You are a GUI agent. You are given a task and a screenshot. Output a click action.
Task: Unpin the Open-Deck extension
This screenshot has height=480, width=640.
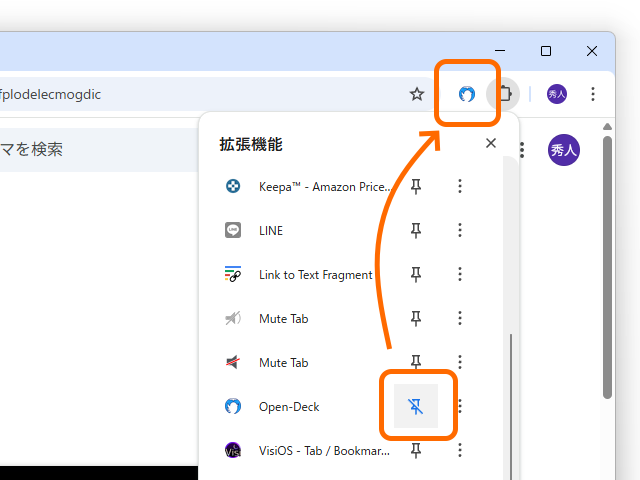pyautogui.click(x=416, y=406)
